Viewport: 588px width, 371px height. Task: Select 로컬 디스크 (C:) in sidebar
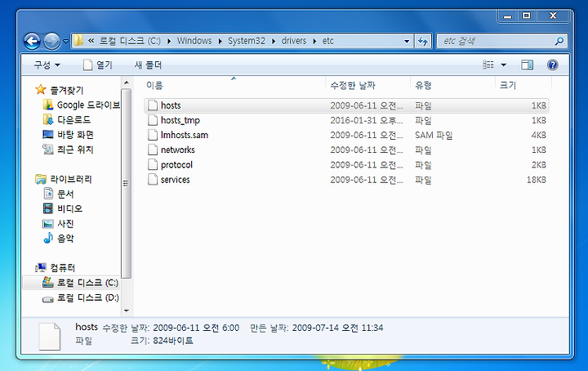(x=87, y=283)
